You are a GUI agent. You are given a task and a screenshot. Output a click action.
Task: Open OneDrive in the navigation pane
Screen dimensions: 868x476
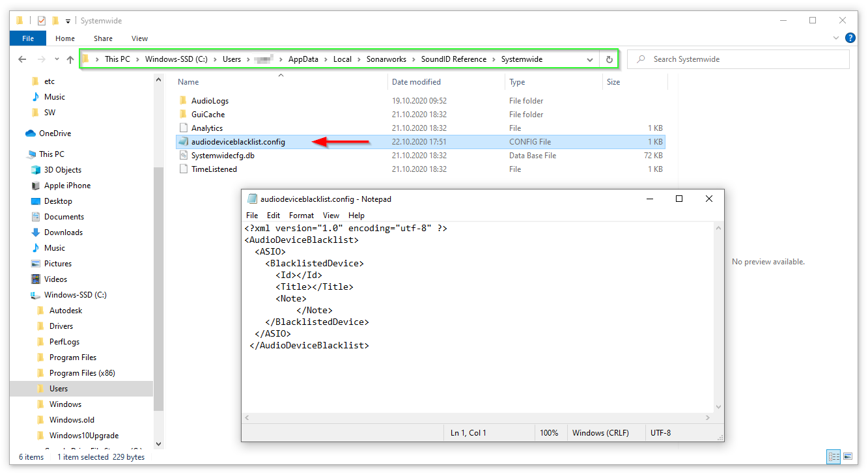coord(55,133)
